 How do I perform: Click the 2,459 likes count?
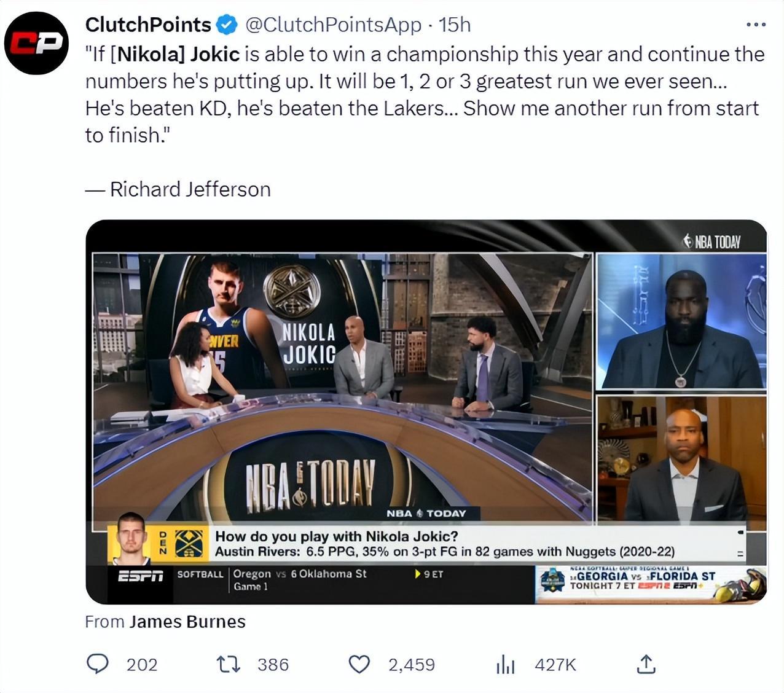pos(411,665)
